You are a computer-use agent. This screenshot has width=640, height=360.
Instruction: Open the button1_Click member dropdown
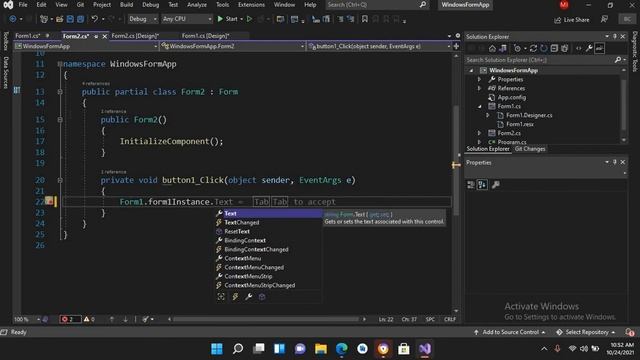point(380,46)
